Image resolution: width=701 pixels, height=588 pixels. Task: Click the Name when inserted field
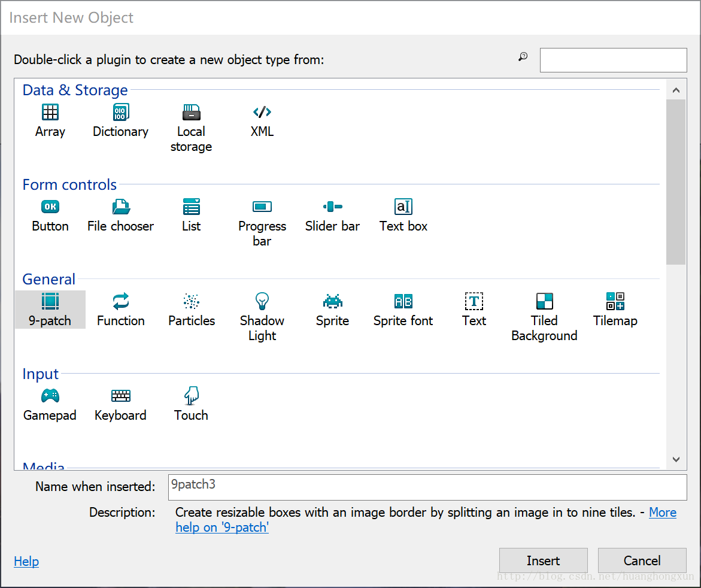pos(427,487)
